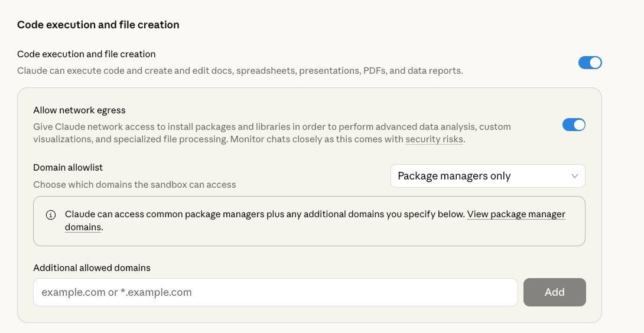Click the bold Code execution section heading
Screen dimensions: 644x333
click(x=98, y=25)
